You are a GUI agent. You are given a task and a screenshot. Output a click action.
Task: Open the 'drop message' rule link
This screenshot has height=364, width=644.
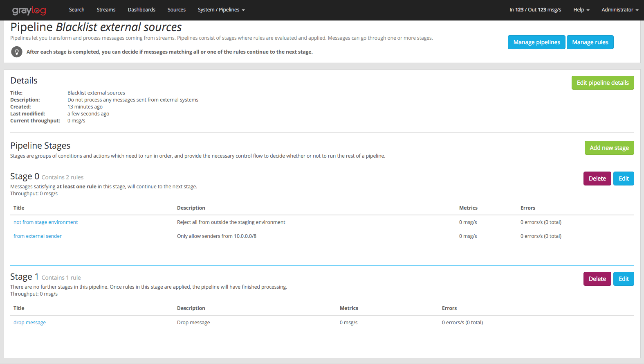(x=29, y=323)
